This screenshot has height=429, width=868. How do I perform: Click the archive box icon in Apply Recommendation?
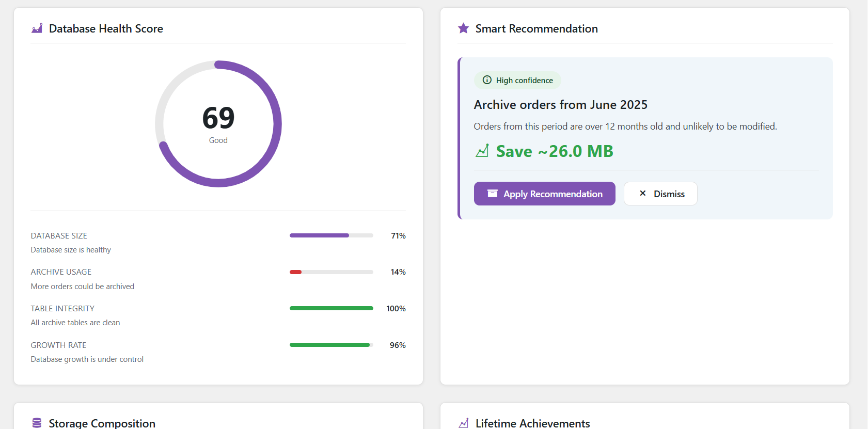[x=493, y=194]
